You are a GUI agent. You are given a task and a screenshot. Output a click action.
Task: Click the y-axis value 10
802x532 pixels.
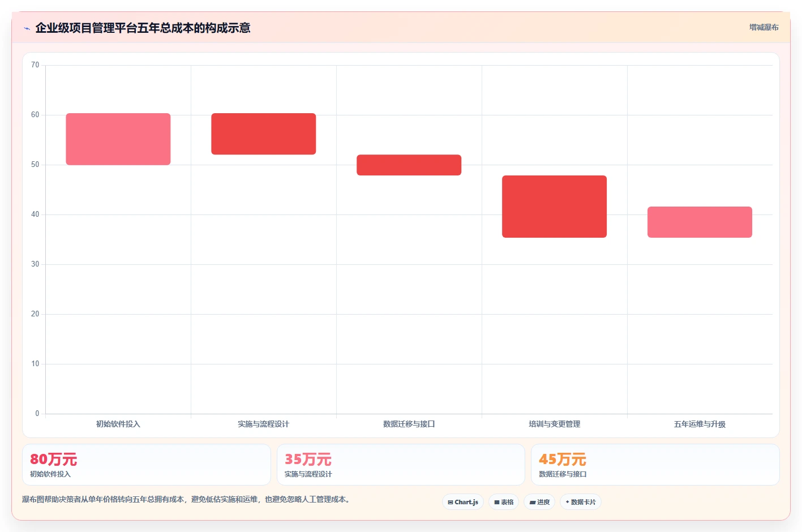click(35, 364)
